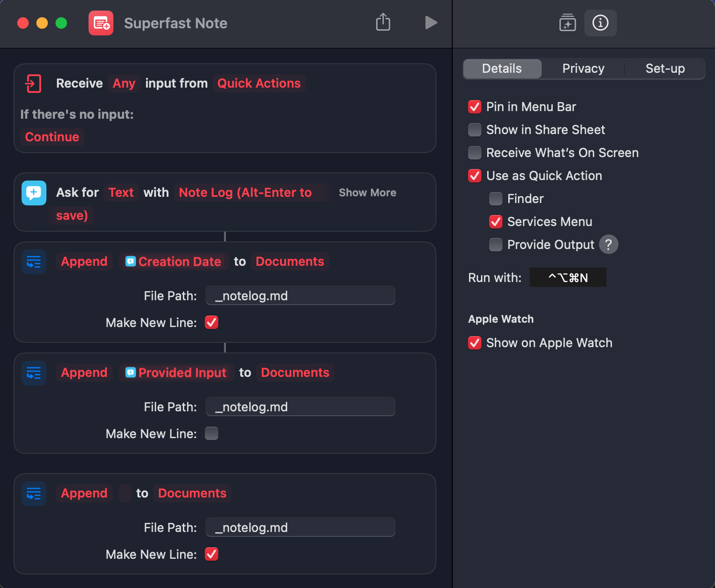This screenshot has width=715, height=588.
Task: Expand Show More in Ask for action
Action: pyautogui.click(x=367, y=192)
